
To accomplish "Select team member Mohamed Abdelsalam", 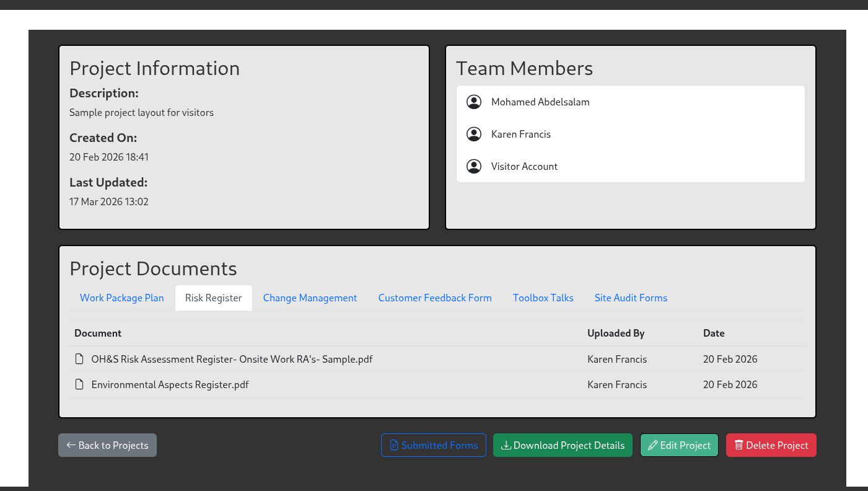I will coord(540,102).
